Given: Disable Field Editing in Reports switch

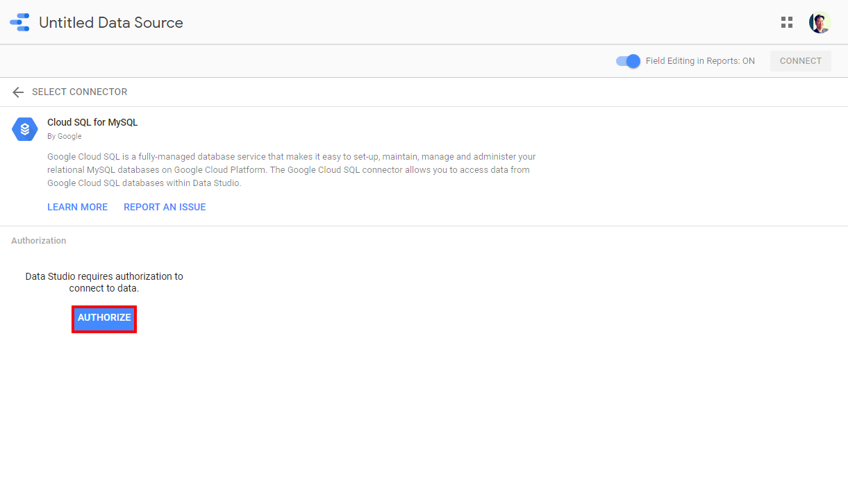Looking at the screenshot, I should tap(628, 61).
